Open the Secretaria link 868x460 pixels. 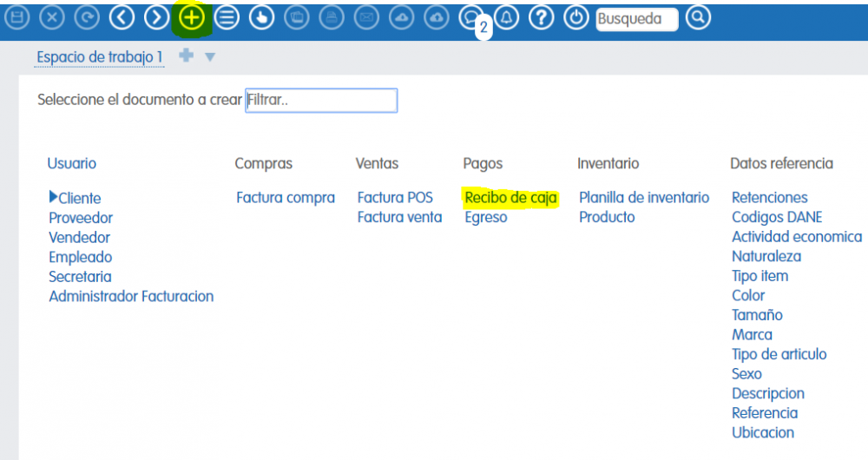[x=80, y=277]
